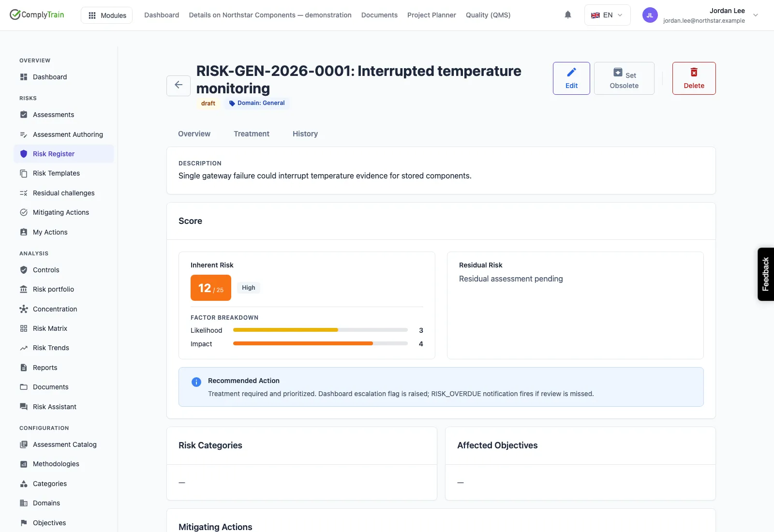Click the Likelihood factor bar
Image resolution: width=774 pixels, height=532 pixels.
click(320, 330)
